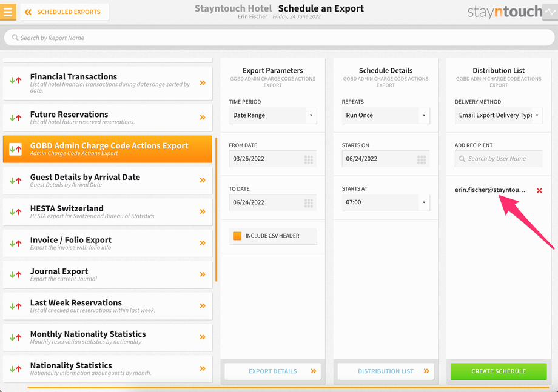This screenshot has width=558, height=392.
Task: Open Last Week Reservations double chevron
Action: (203, 305)
